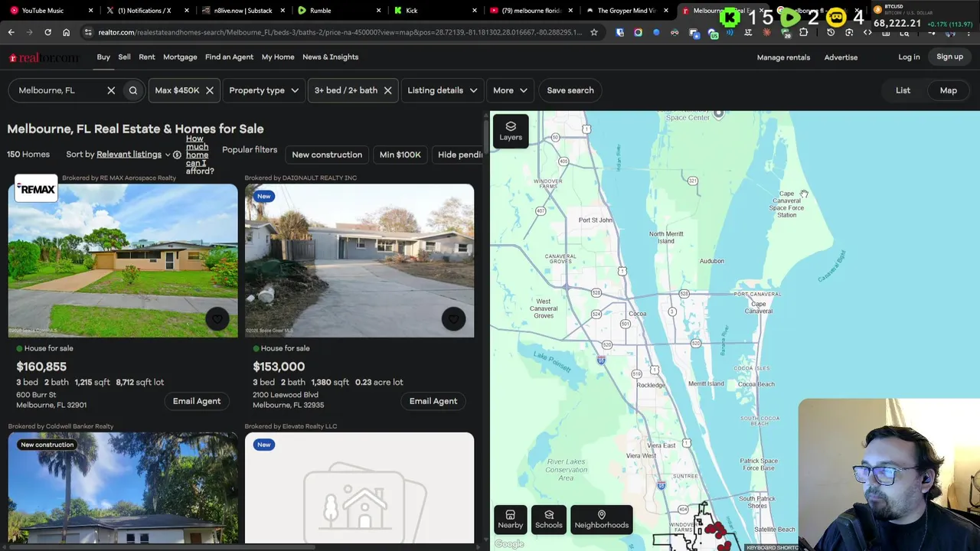
Task: Remove the 3+ bed / 2+ bath filter
Action: tap(387, 90)
